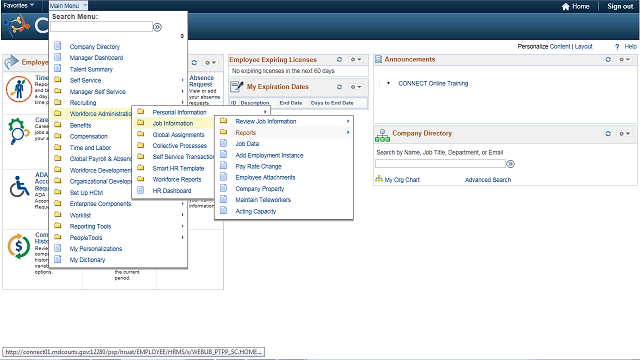640x360 pixels.
Task: Click the Job Data page icon
Action: (224, 143)
